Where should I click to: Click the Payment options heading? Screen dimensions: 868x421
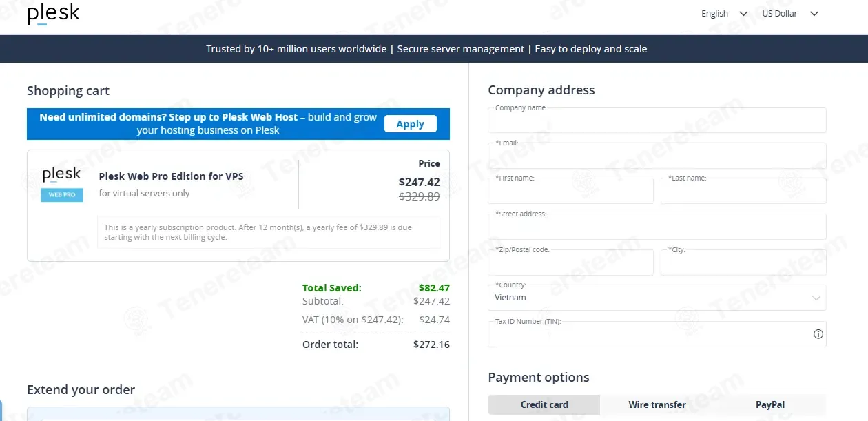[539, 378]
